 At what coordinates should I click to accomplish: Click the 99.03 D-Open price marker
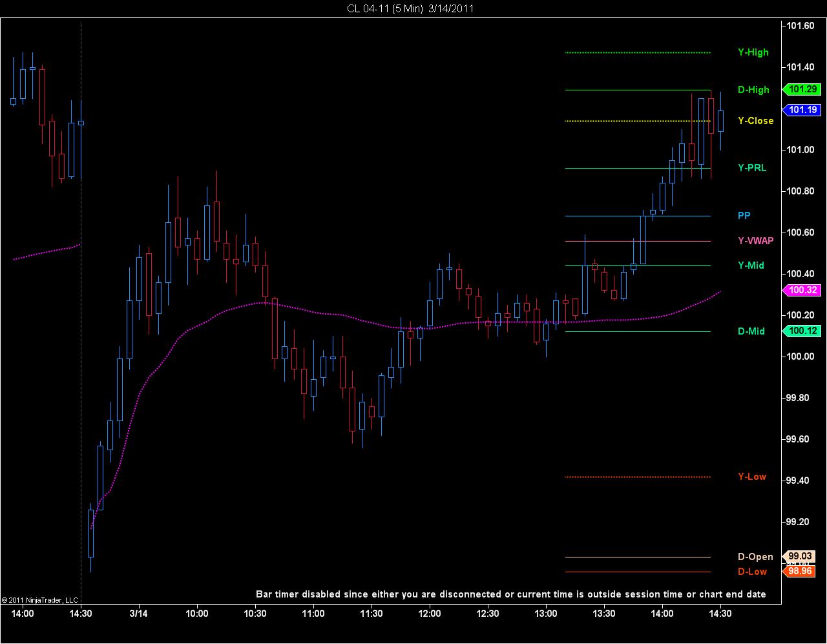tap(799, 556)
